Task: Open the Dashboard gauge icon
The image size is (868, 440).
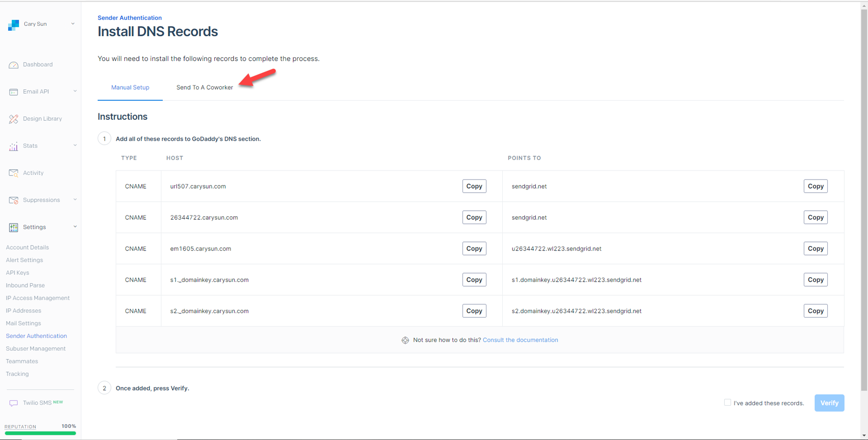Action: pyautogui.click(x=14, y=65)
